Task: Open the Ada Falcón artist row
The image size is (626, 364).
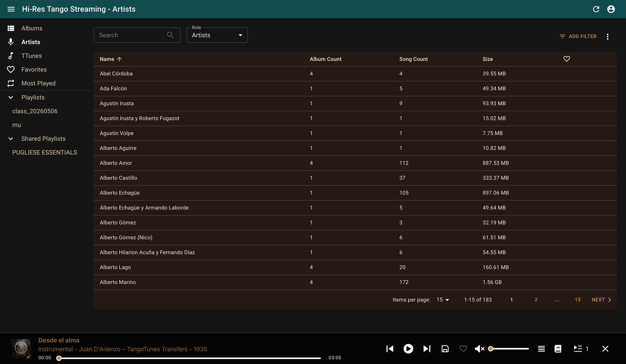Action: tap(355, 89)
